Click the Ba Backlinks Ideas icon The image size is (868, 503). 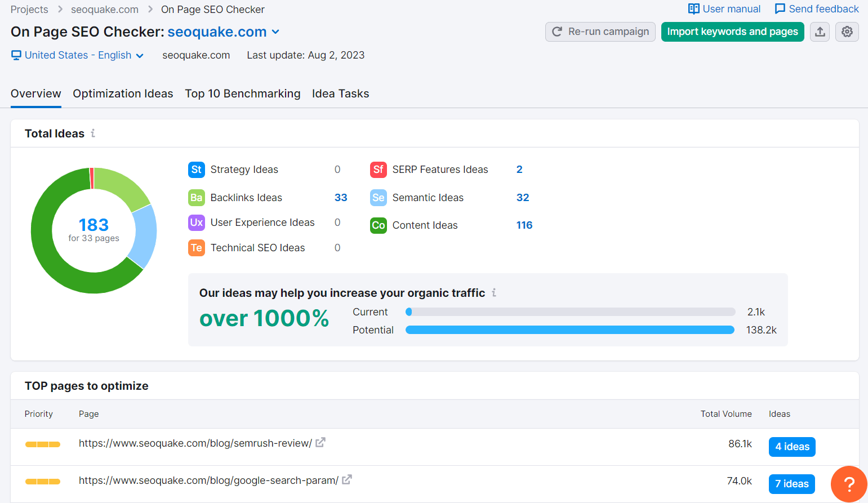[197, 198]
